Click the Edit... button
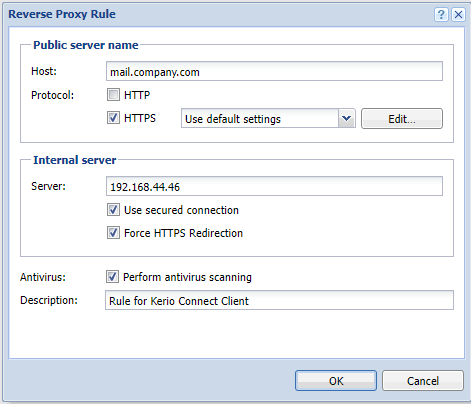This screenshot has width=471, height=404. 402,118
